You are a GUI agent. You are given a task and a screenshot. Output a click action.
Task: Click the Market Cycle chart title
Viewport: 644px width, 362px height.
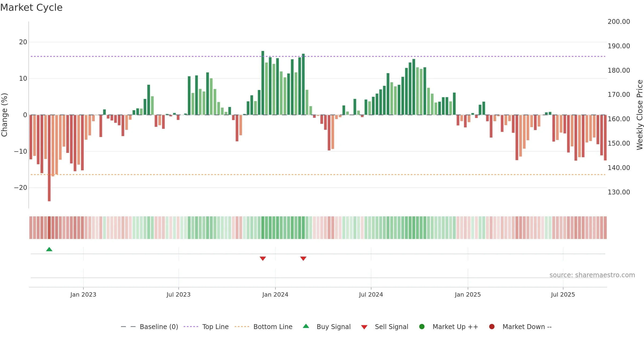31,8
